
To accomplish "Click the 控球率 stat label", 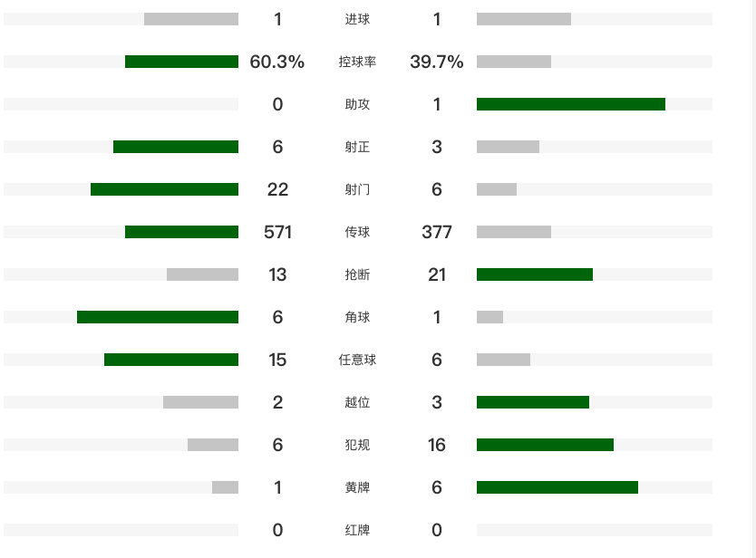I will tap(357, 62).
